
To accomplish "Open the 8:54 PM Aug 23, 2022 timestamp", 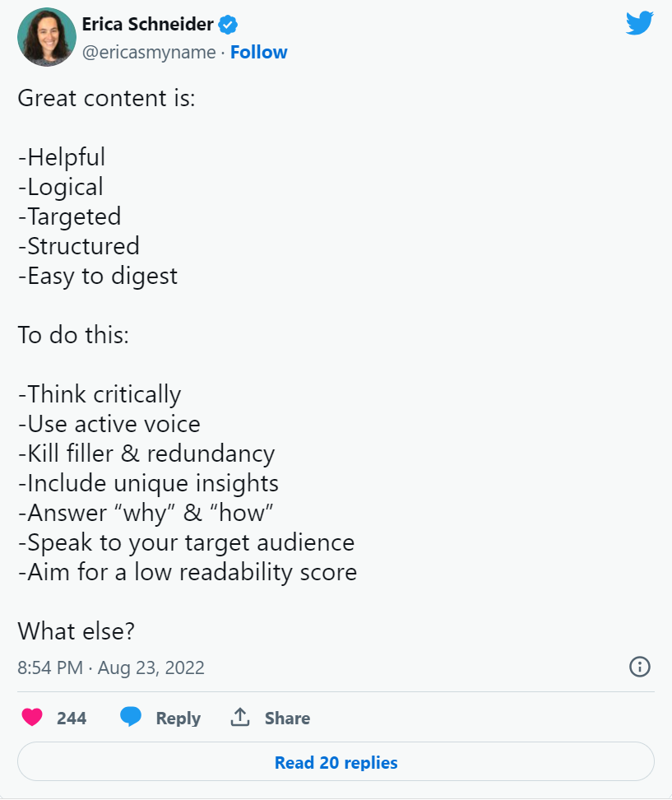I will 111,667.
